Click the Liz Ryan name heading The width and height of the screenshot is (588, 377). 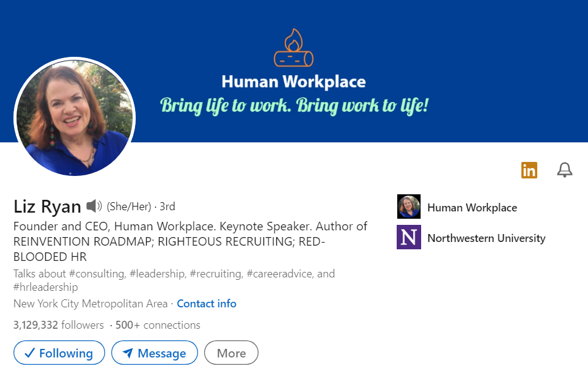point(47,207)
